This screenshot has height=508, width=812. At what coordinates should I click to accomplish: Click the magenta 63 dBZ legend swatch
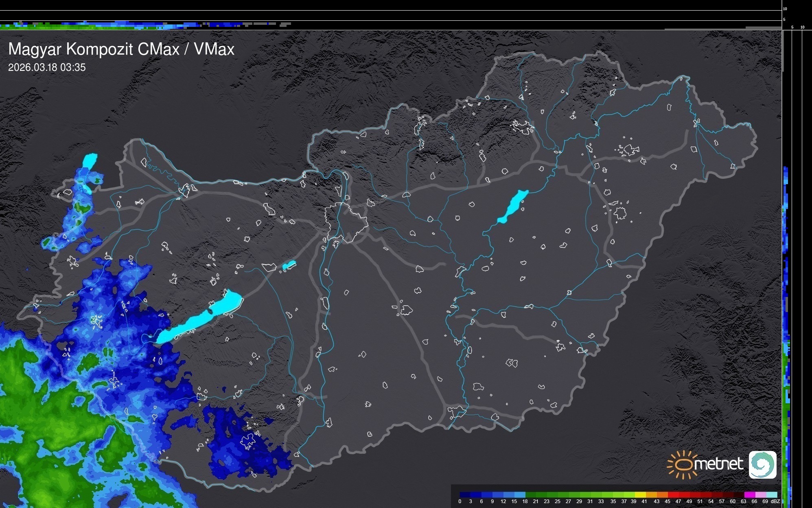click(749, 495)
